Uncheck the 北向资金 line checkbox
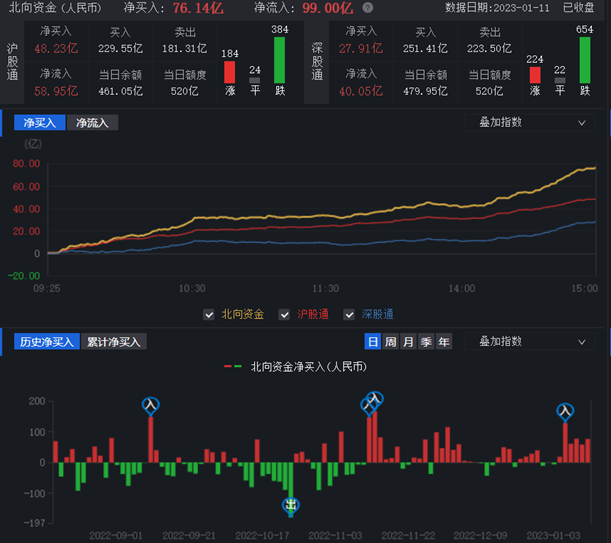The height and width of the screenshot is (543, 611). [209, 314]
